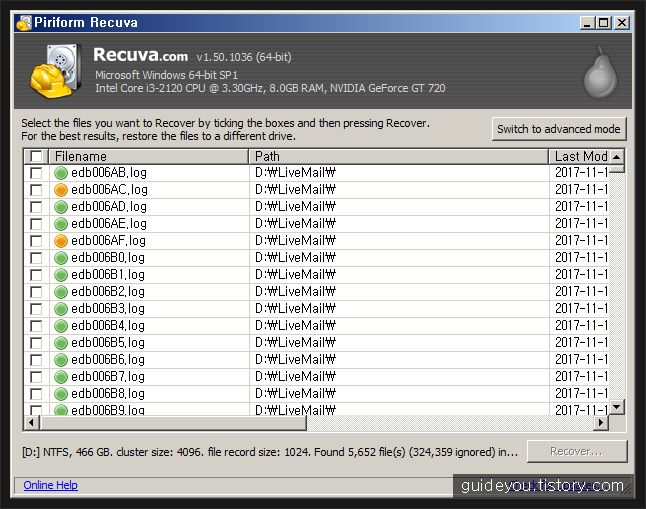
Task: Tick the checkbox for edb006AD.log
Action: (x=36, y=207)
